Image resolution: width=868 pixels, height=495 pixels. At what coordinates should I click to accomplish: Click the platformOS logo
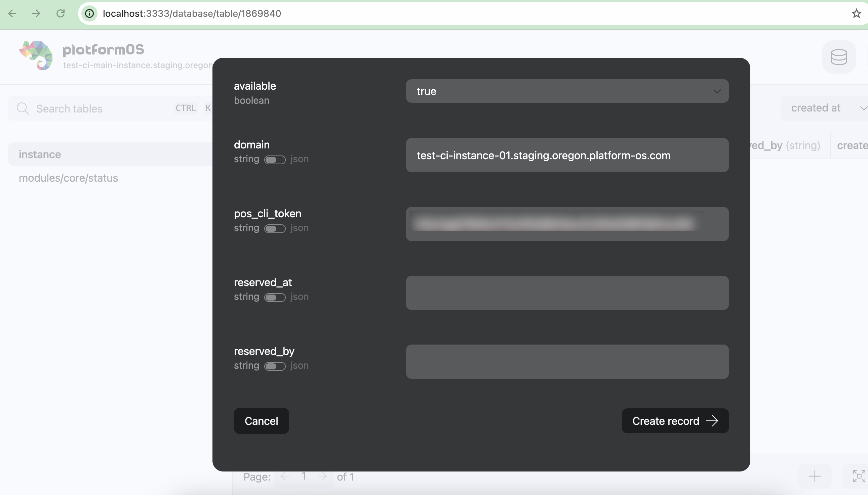point(36,55)
